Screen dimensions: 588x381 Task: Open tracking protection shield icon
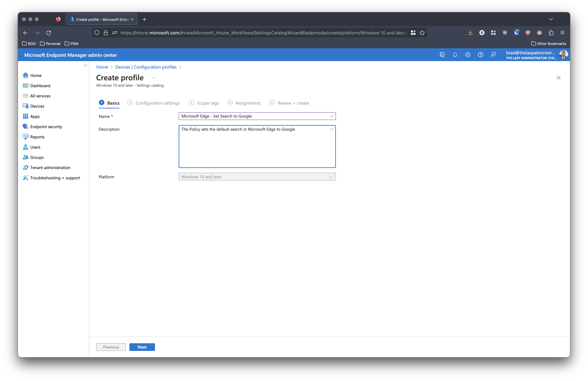[x=97, y=33]
